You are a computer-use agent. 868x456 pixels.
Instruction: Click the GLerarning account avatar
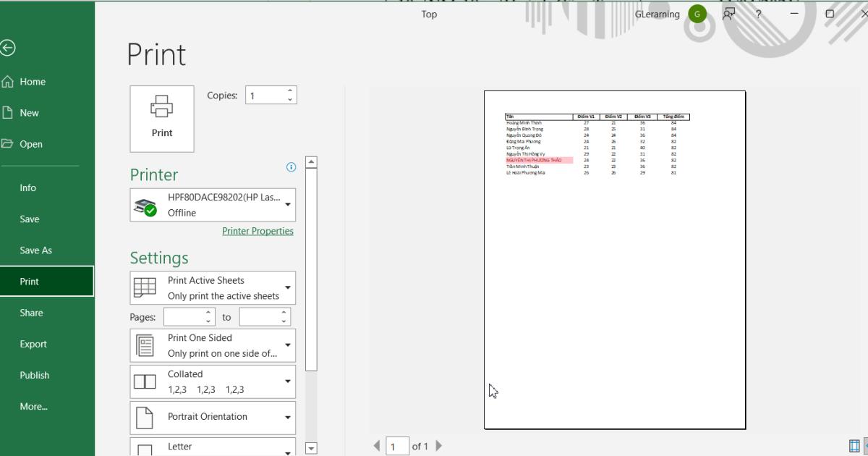point(697,14)
